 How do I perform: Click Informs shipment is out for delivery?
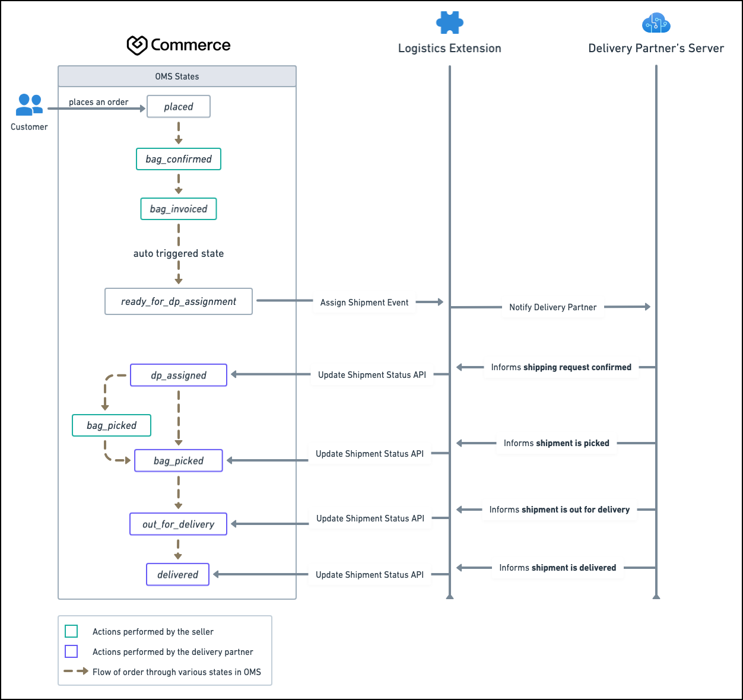click(560, 510)
